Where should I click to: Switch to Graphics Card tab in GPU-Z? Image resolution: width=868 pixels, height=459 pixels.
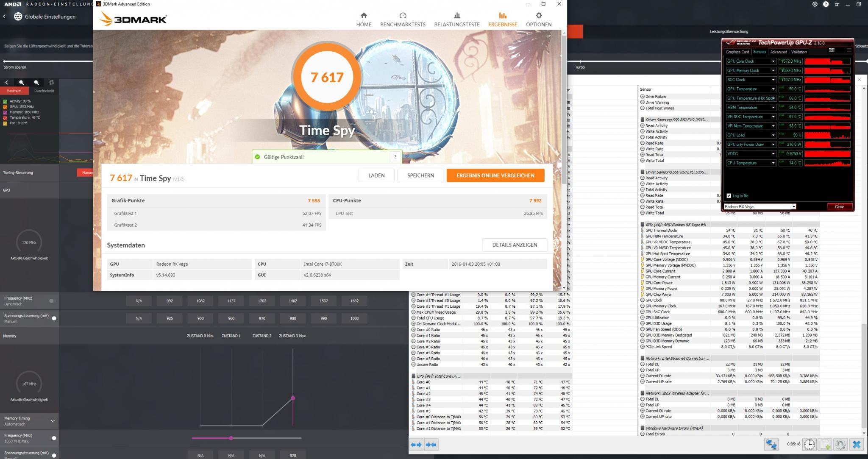[x=737, y=52]
